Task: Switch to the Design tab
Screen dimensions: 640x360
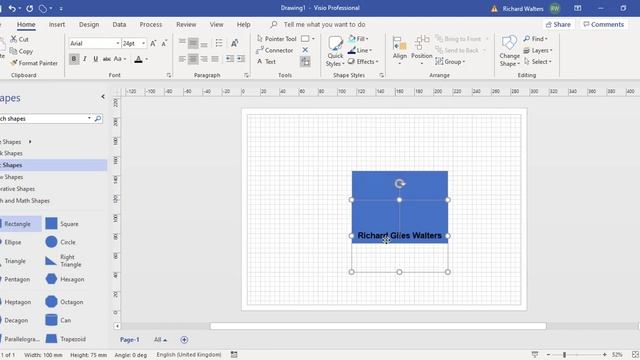Action: [89, 24]
